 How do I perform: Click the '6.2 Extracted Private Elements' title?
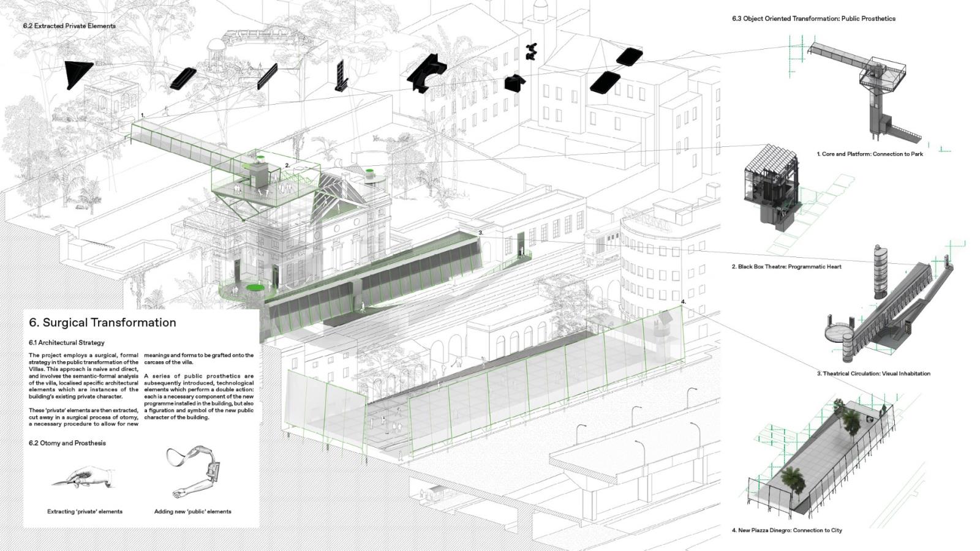69,26
